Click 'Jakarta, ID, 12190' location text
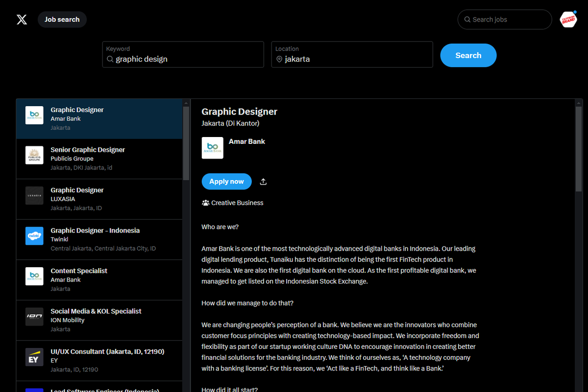 click(74, 369)
